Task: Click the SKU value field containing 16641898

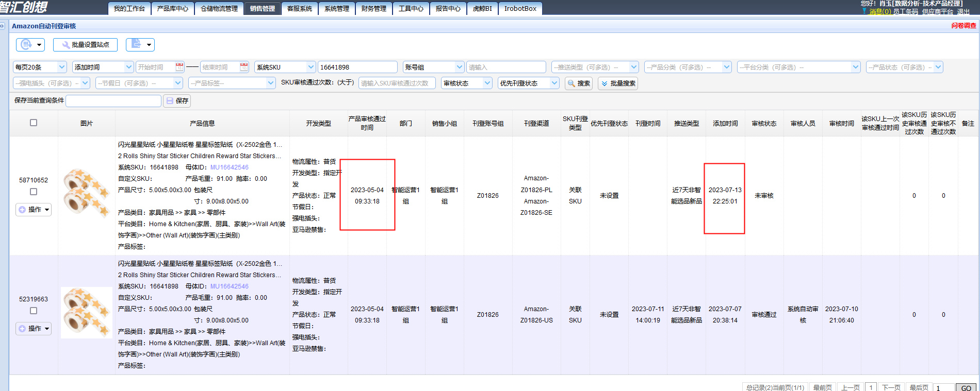Action: coord(357,67)
